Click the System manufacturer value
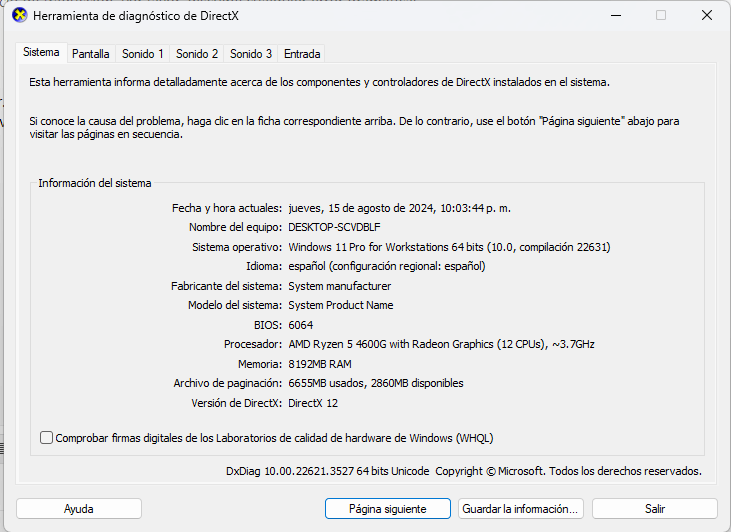Screen dimensions: 731x532 340,286
